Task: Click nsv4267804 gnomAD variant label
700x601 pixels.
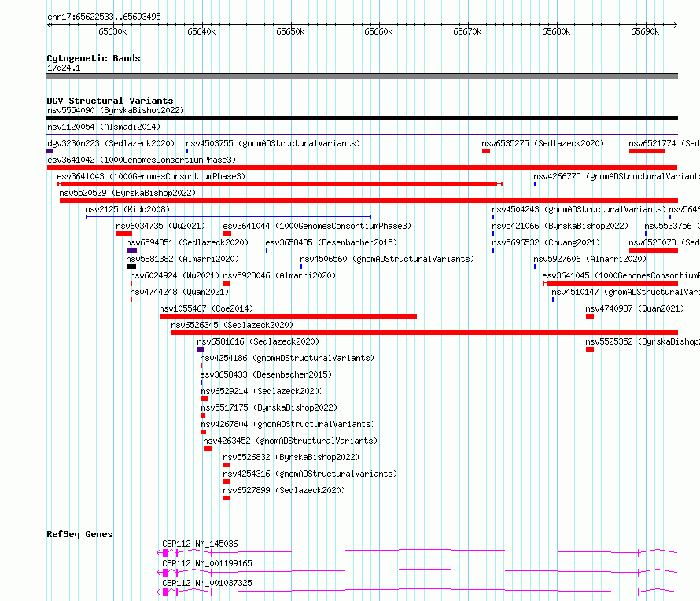Action: (x=288, y=424)
